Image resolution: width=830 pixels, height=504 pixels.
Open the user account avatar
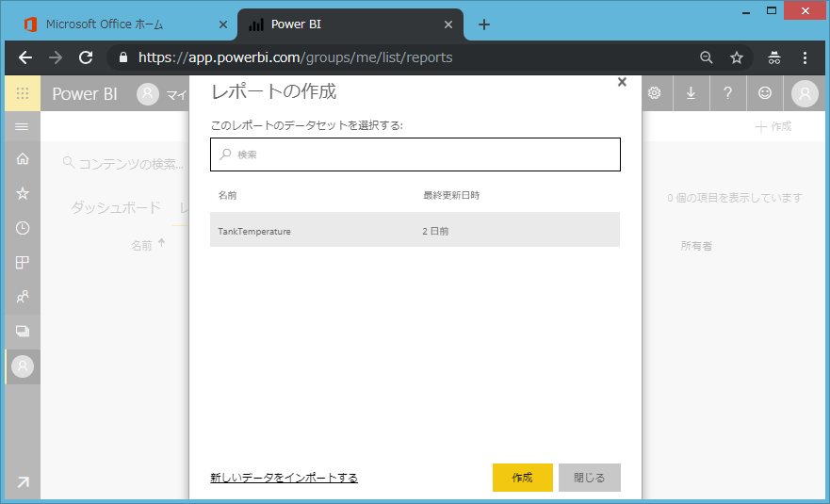tap(805, 93)
